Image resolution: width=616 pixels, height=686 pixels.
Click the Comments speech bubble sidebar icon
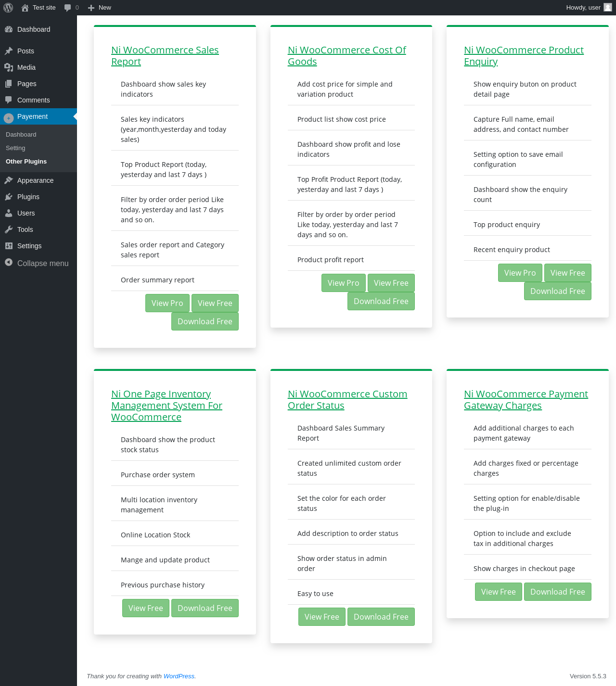[9, 100]
